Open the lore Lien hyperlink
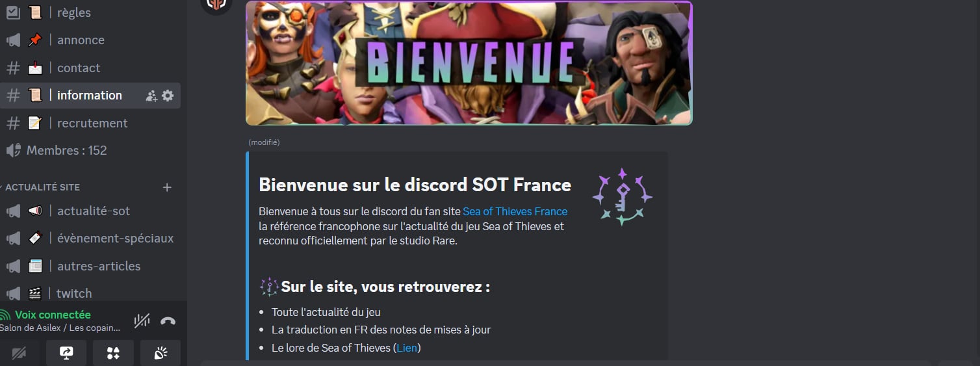Image resolution: width=980 pixels, height=366 pixels. click(x=407, y=348)
